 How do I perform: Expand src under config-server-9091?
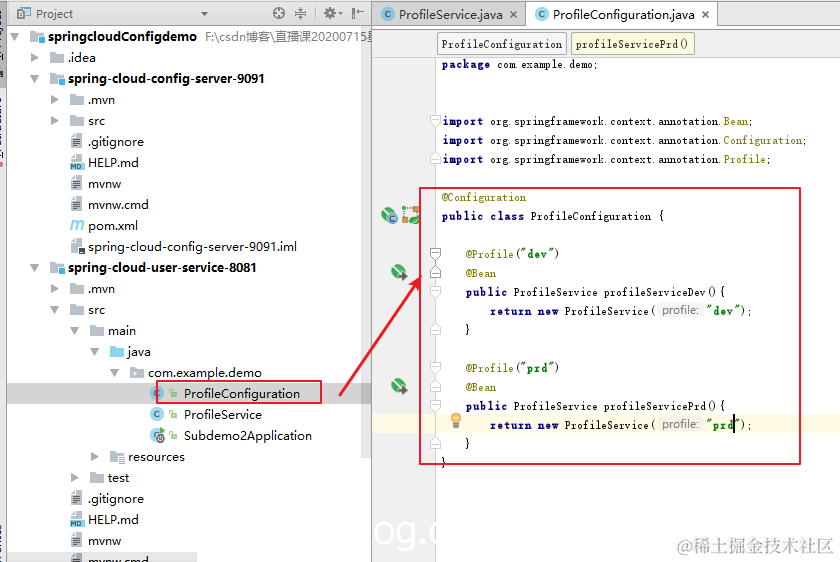click(55, 121)
